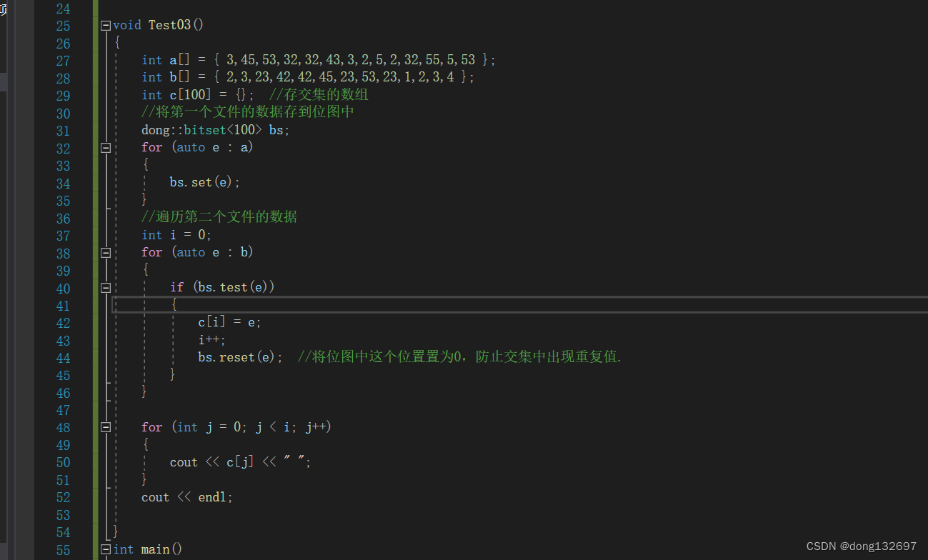Screen dimensions: 928x560
Task: Select line number 50 in the gutter
Action: (63, 464)
